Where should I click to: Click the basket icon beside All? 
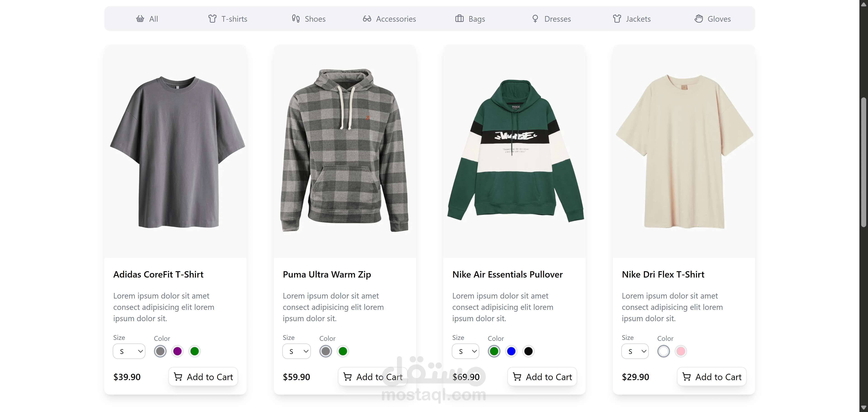140,19
